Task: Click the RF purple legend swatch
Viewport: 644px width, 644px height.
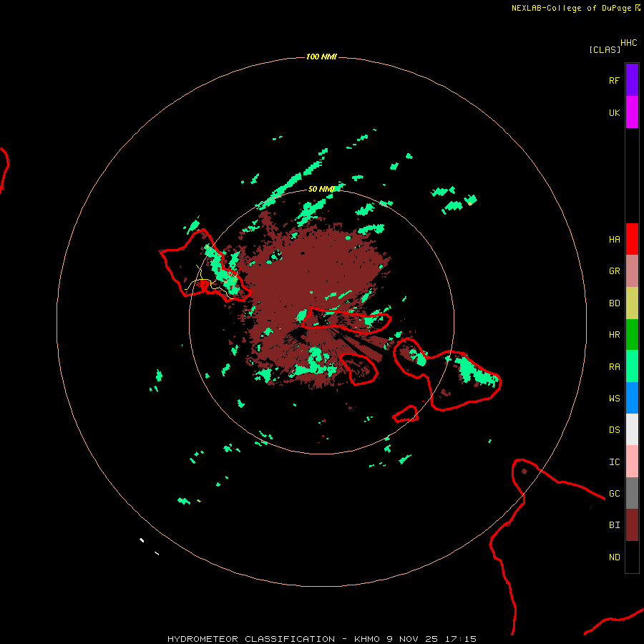Action: (632, 80)
